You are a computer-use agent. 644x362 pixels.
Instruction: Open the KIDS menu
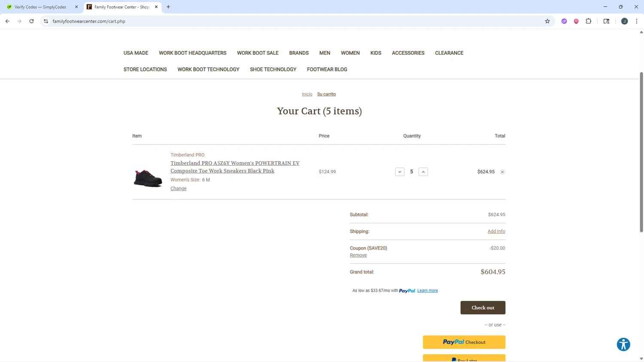[376, 53]
